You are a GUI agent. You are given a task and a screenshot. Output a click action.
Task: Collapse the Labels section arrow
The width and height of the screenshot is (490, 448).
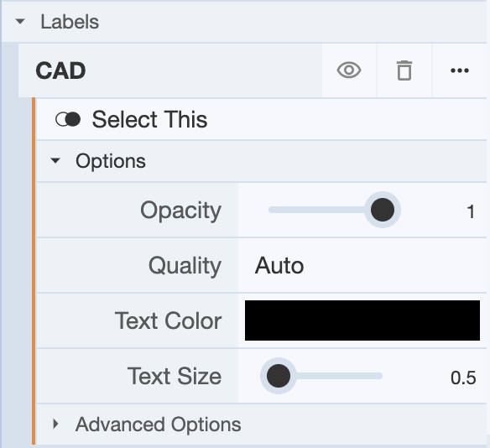(20, 22)
